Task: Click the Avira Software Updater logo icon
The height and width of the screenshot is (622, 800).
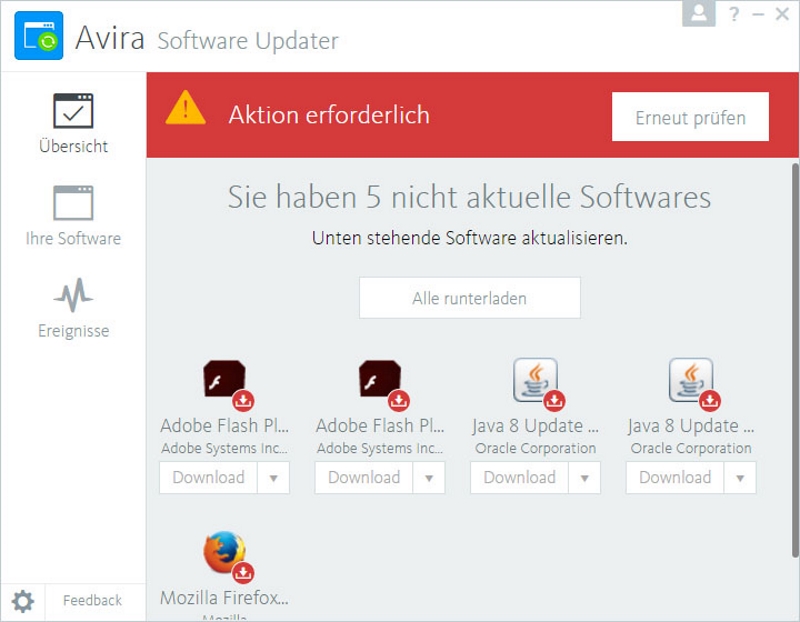Action: pyautogui.click(x=39, y=36)
